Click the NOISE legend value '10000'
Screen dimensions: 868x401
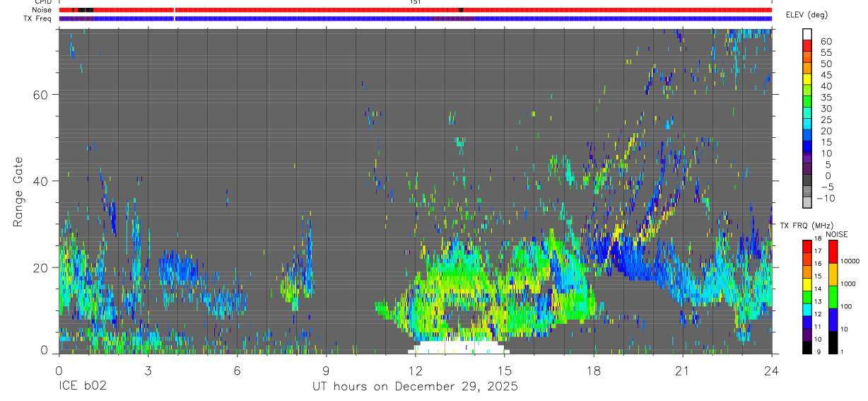851,262
